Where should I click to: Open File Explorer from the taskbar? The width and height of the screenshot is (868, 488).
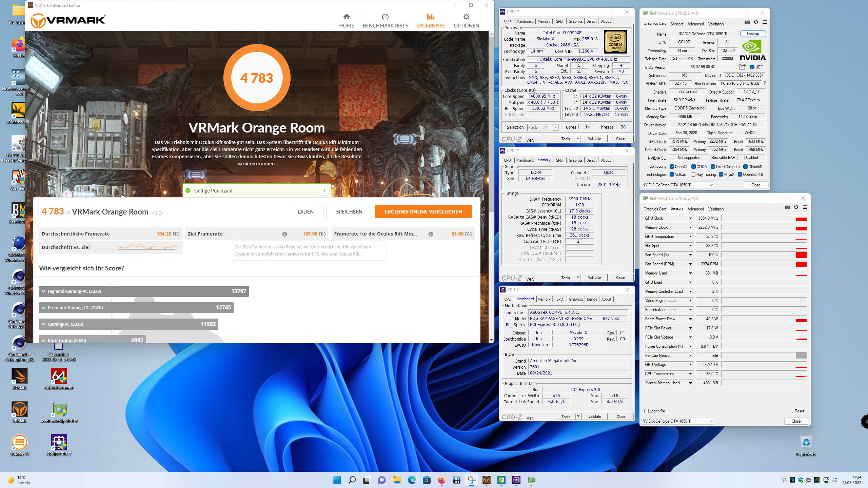(x=397, y=480)
